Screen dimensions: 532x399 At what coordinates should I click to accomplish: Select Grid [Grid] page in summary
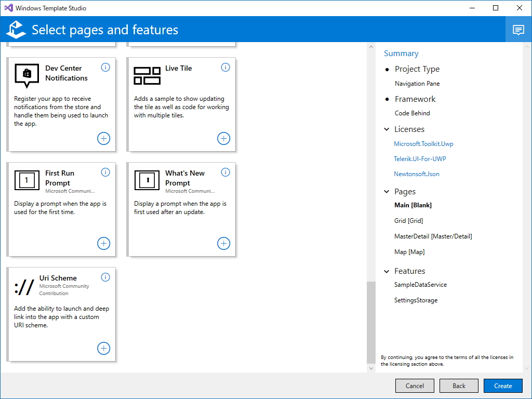tap(408, 221)
